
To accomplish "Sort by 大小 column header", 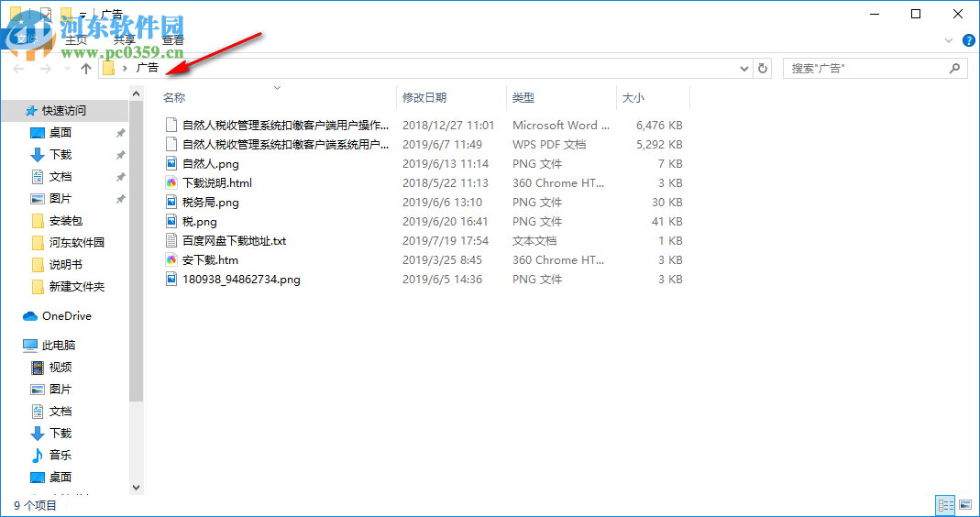I will [x=653, y=97].
